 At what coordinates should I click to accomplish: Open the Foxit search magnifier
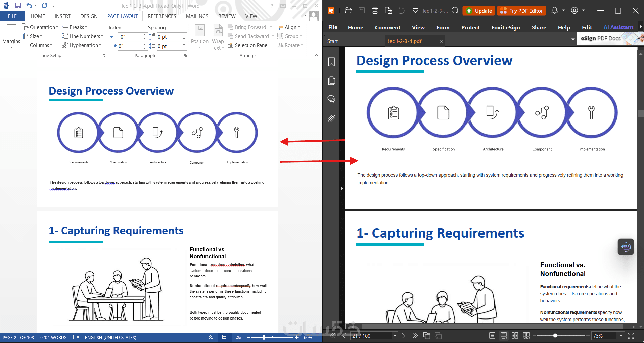[x=455, y=11]
